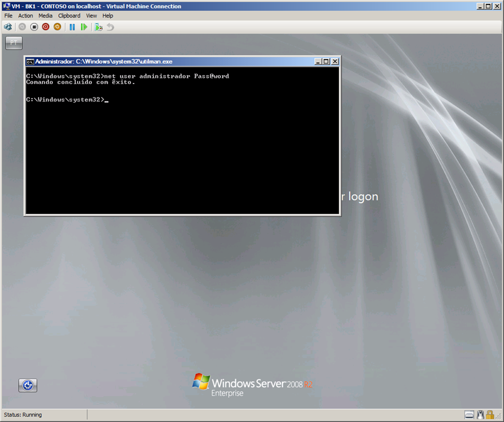504x422 pixels.
Task: Click the PT input language button
Action: tap(13, 42)
